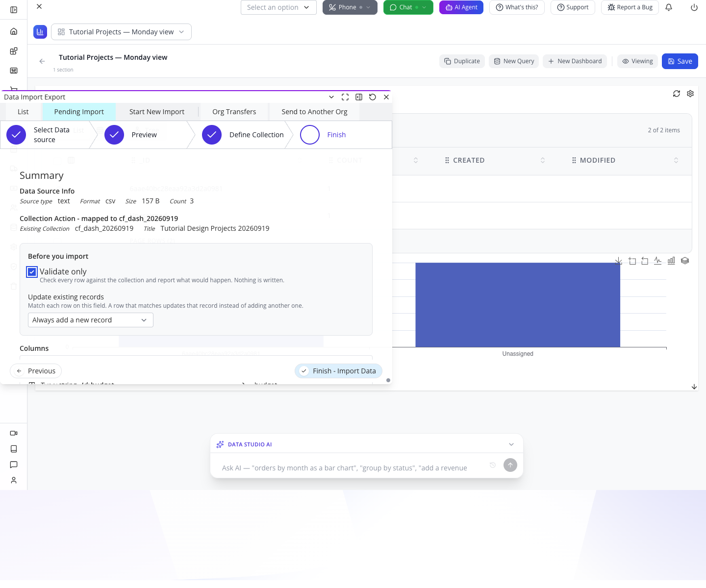The height and width of the screenshot is (588, 706).
Task: Open the book icon in sidebar
Action: click(x=14, y=449)
